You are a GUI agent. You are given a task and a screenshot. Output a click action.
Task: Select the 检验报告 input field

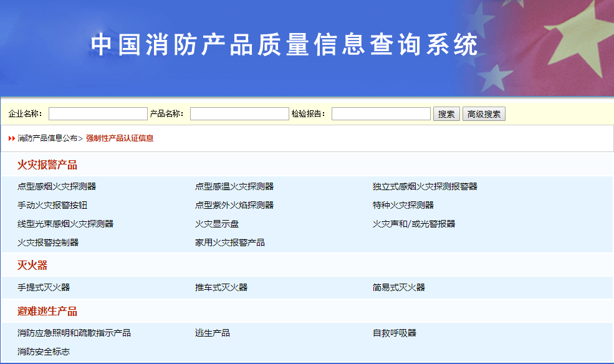click(x=381, y=114)
